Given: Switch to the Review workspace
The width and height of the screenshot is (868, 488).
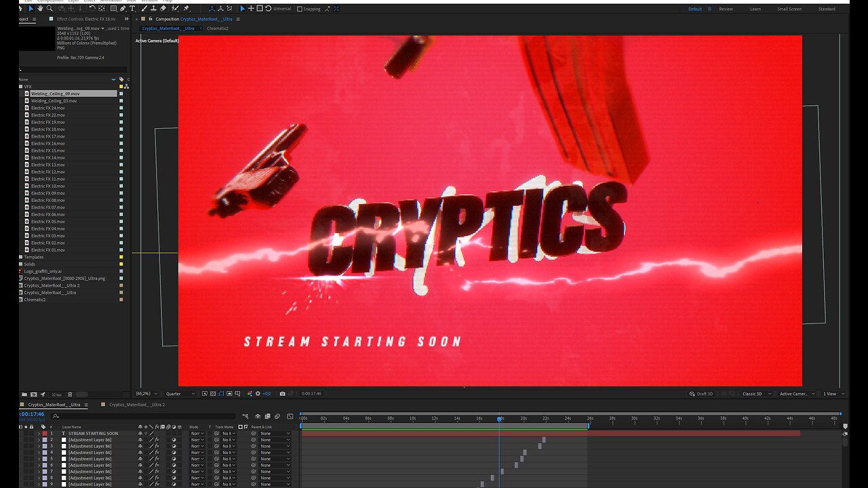Looking at the screenshot, I should click(726, 9).
